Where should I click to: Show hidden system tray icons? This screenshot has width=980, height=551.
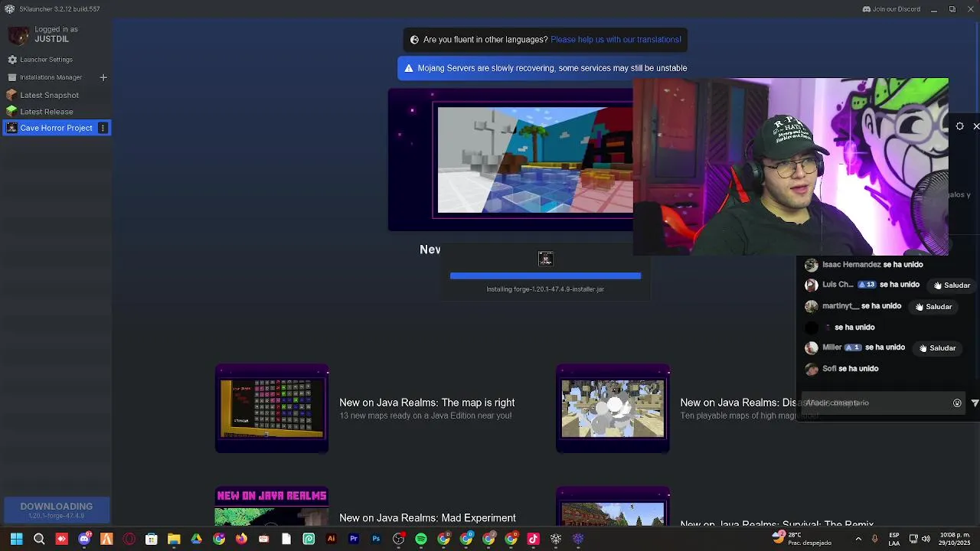tap(857, 539)
